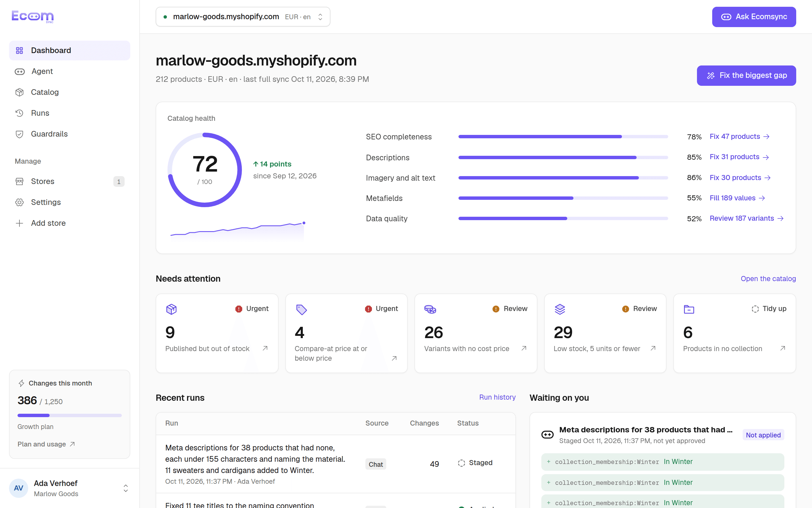Click the Changes this month usage bar
The width and height of the screenshot is (812, 508).
click(69, 416)
